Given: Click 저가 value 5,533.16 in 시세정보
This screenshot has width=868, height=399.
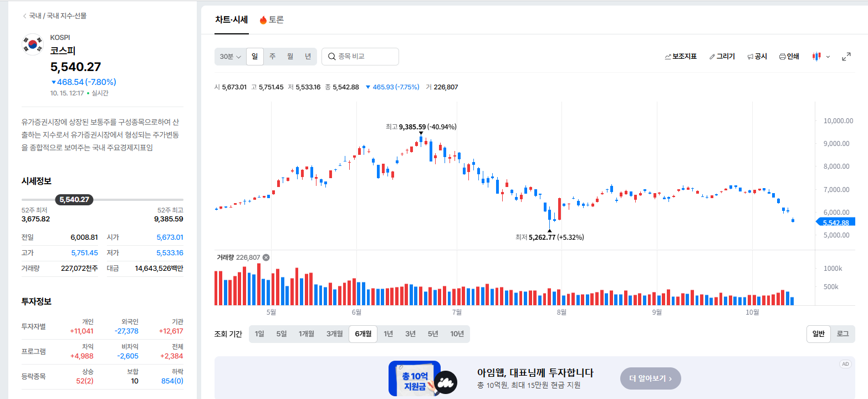Looking at the screenshot, I should click(x=170, y=253).
